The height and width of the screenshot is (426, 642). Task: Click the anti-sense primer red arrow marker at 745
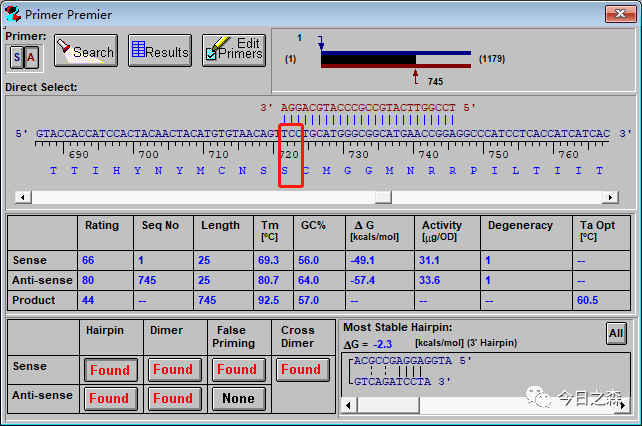coord(416,77)
